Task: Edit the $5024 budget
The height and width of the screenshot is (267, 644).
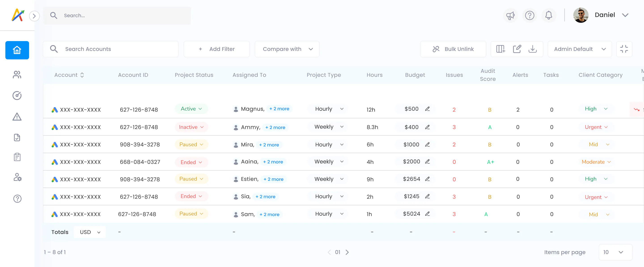Action: coord(427,214)
